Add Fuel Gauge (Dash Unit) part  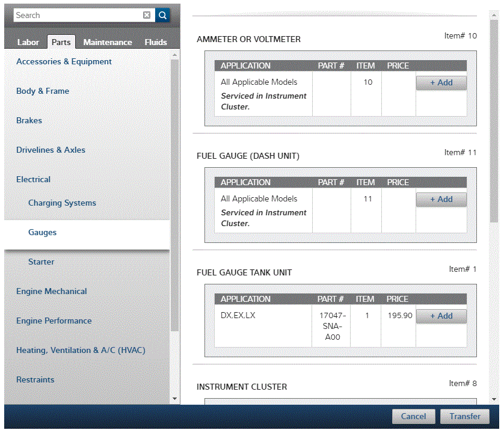pyautogui.click(x=441, y=200)
